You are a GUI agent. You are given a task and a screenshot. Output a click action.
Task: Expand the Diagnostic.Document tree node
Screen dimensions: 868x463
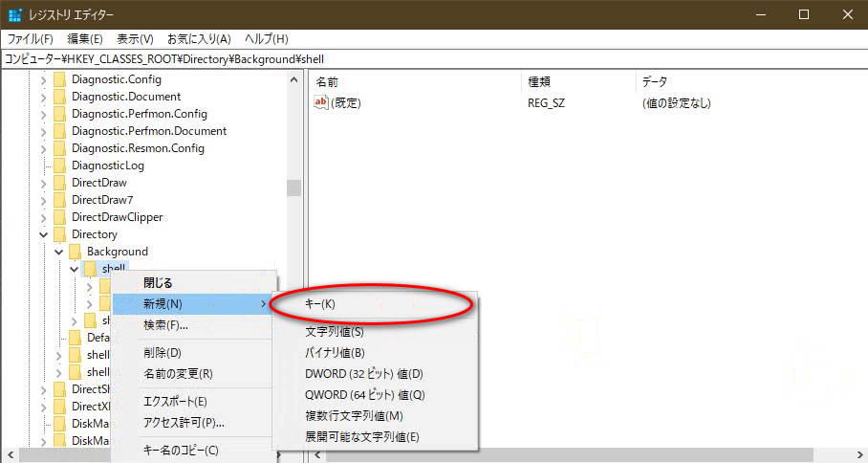43,97
